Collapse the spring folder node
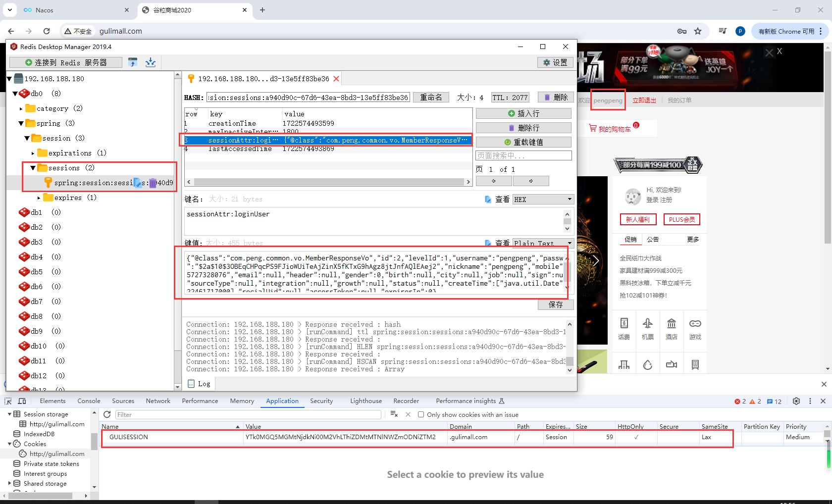This screenshot has height=504, width=832. pyautogui.click(x=21, y=123)
